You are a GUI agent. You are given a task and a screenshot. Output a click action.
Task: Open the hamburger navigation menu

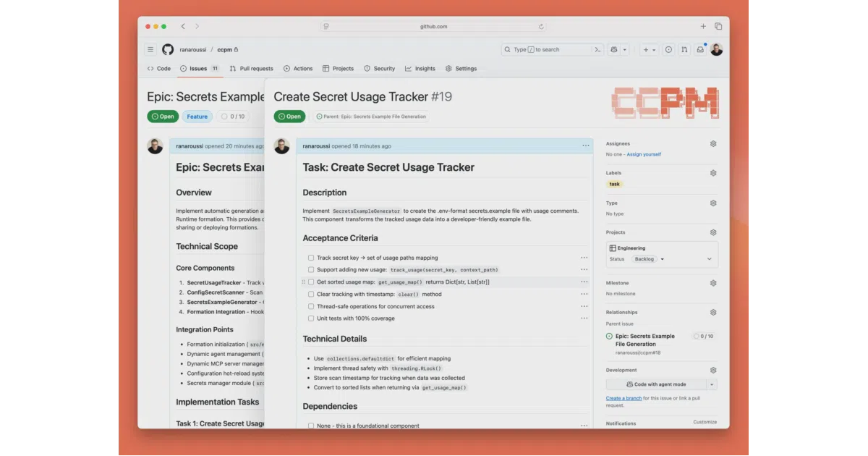click(150, 50)
